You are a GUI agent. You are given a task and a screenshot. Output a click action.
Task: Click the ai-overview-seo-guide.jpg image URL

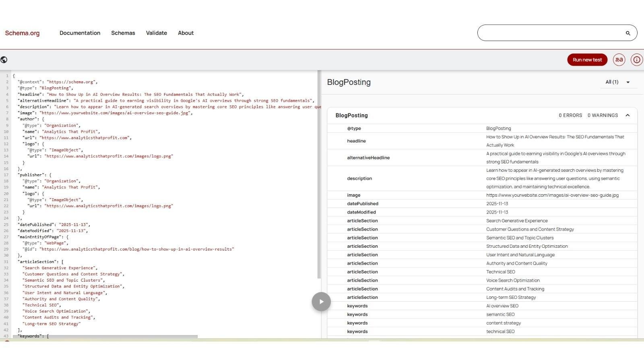click(x=552, y=195)
